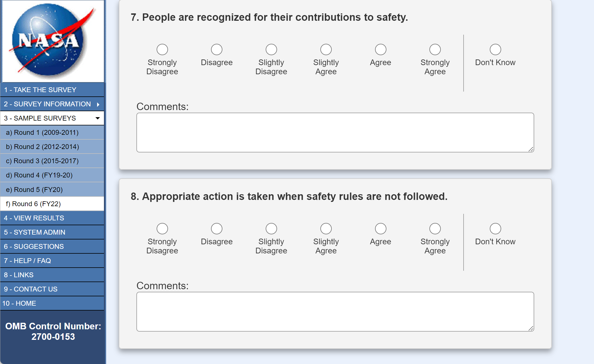Expand the Survey Information submenu arrow
This screenshot has width=594, height=364.
98,104
